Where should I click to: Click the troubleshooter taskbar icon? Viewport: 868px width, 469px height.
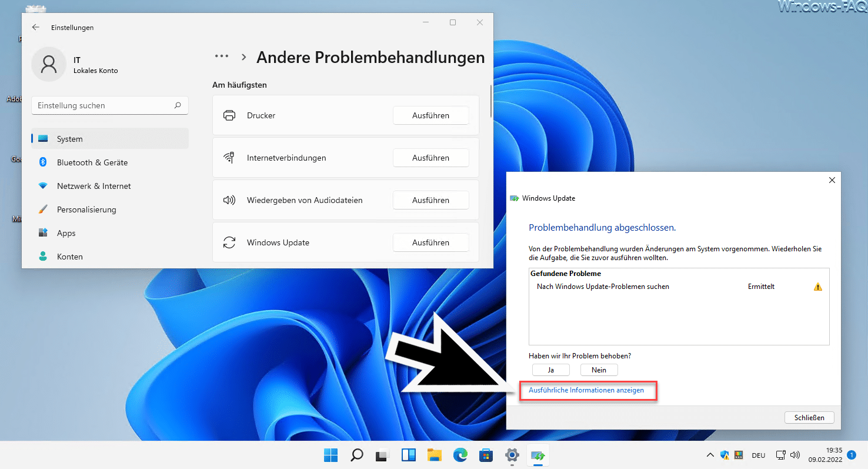tap(538, 455)
